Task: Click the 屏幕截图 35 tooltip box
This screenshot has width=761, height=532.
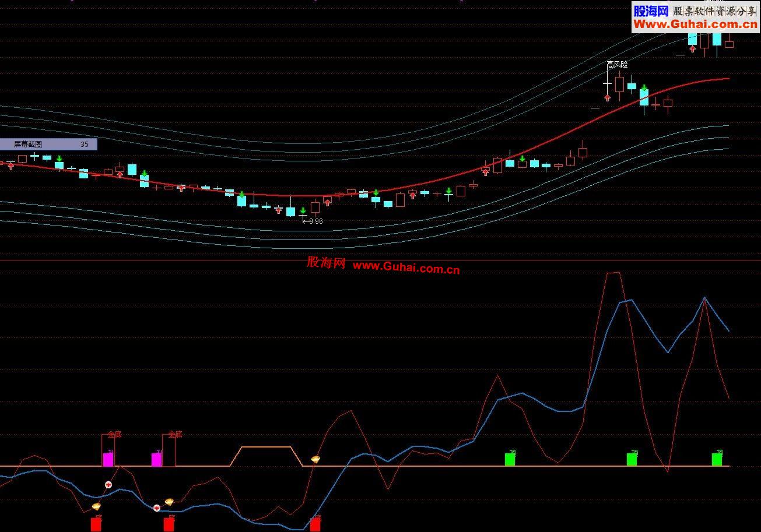Action: point(48,144)
